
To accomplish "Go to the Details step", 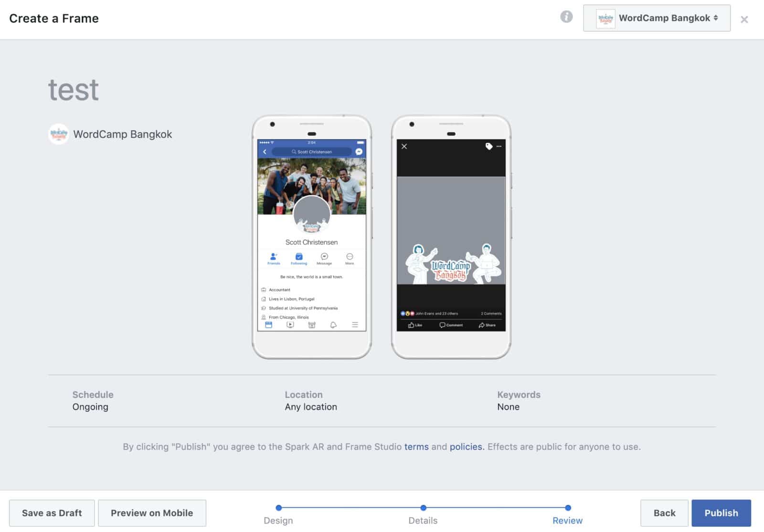I will point(423,521).
